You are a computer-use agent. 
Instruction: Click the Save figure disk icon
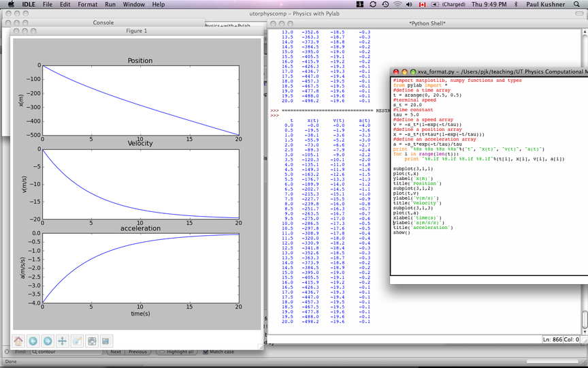105,341
